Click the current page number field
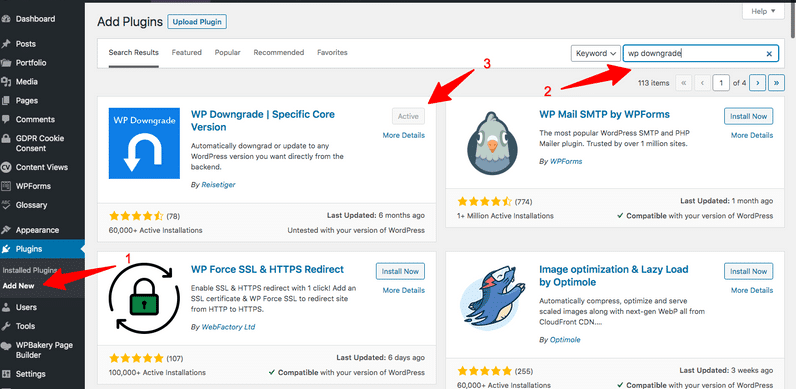This screenshot has height=389, width=796. (721, 83)
